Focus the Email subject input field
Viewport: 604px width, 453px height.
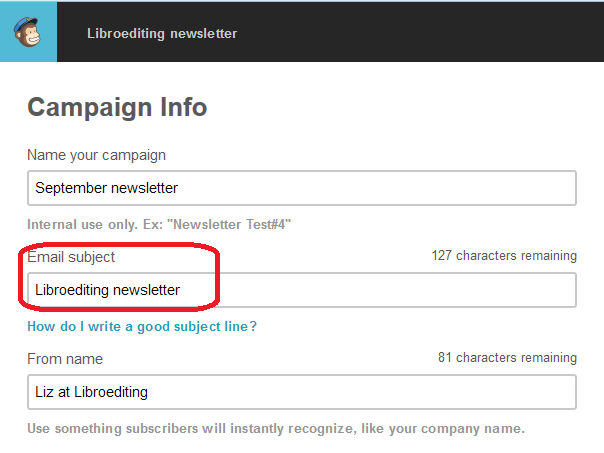click(x=400, y=290)
